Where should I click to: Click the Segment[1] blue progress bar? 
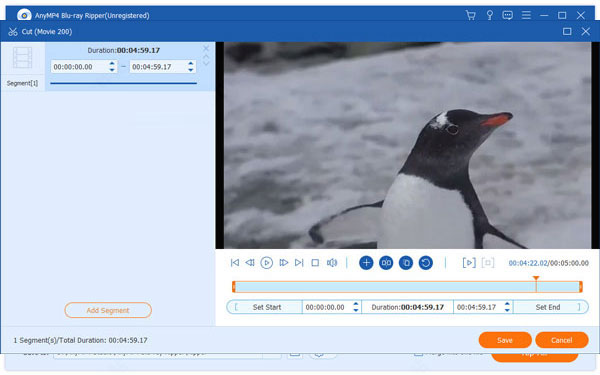(123, 83)
